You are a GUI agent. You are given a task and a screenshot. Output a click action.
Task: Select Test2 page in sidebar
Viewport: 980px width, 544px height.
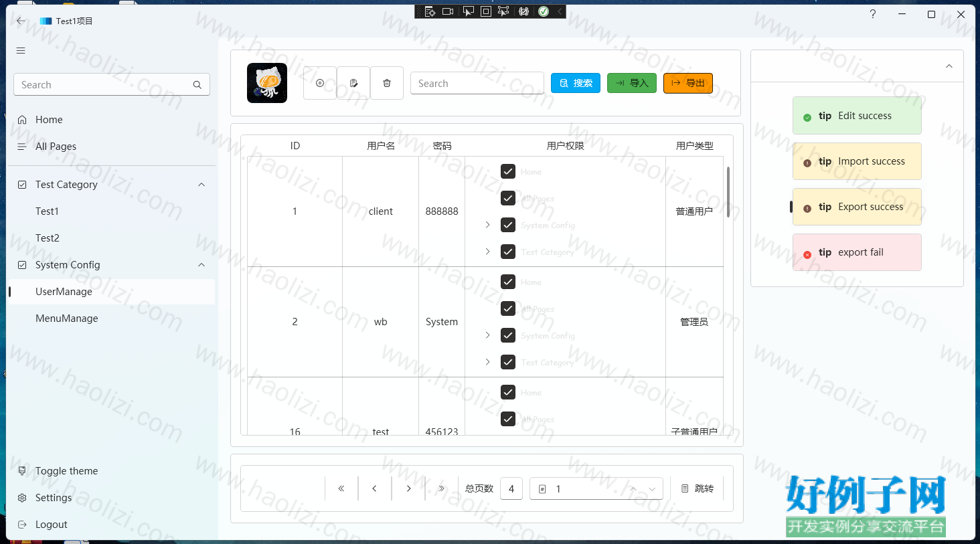pyautogui.click(x=111, y=238)
